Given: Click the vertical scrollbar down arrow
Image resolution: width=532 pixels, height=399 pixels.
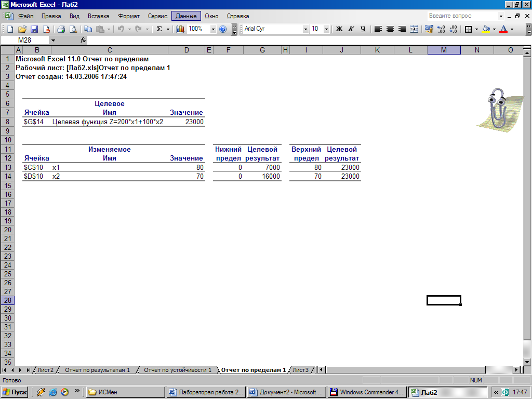Looking at the screenshot, I should (527, 362).
